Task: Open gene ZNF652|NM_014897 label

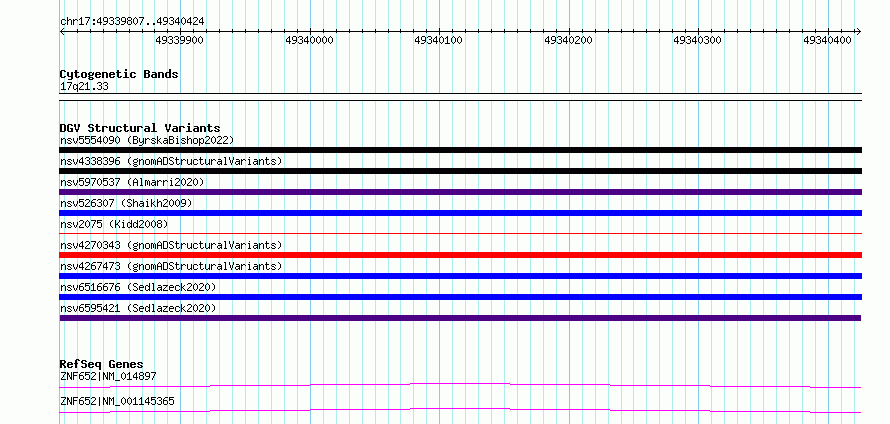Action: pyautogui.click(x=108, y=376)
